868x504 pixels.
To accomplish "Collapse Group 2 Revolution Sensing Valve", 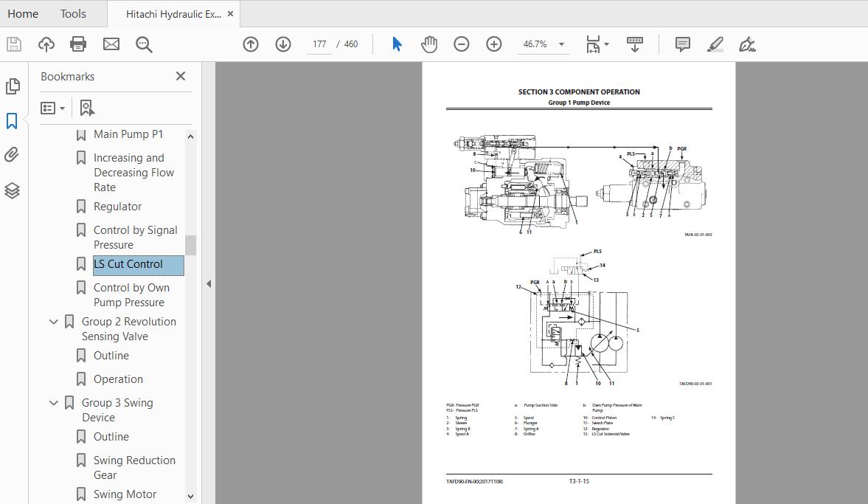I will pos(54,321).
